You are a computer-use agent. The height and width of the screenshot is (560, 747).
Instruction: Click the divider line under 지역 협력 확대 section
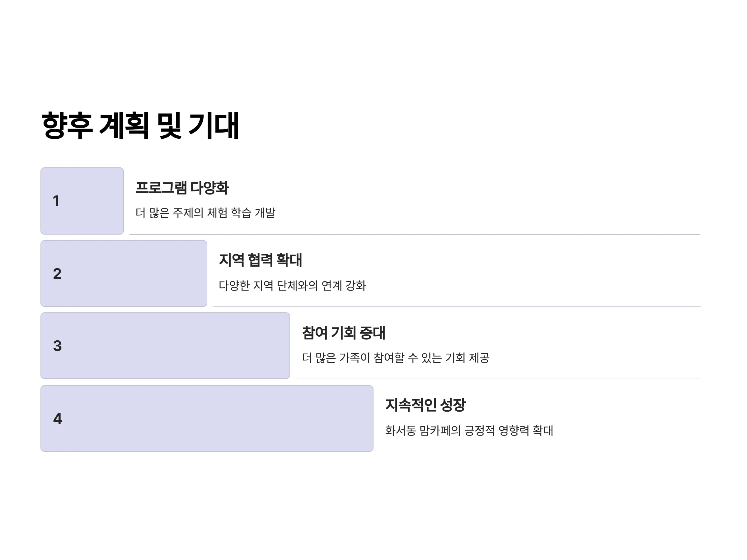coord(457,307)
